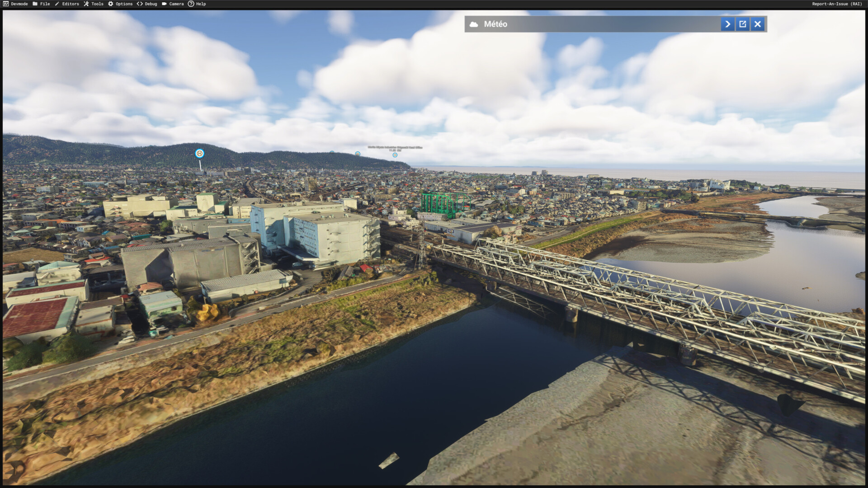The image size is (868, 488).
Task: Open the Options menu label
Action: pyautogui.click(x=124, y=4)
